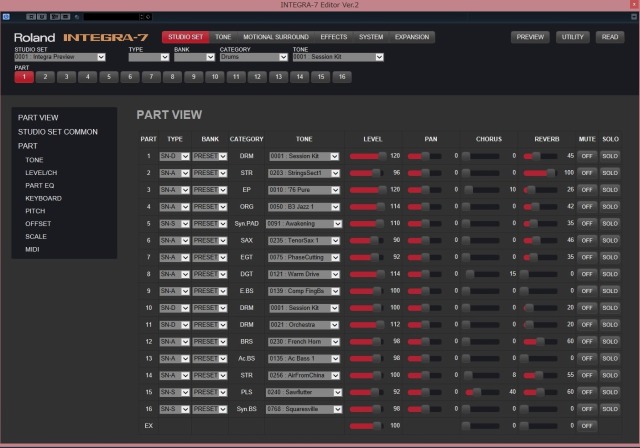Click the READ button

pos(610,37)
